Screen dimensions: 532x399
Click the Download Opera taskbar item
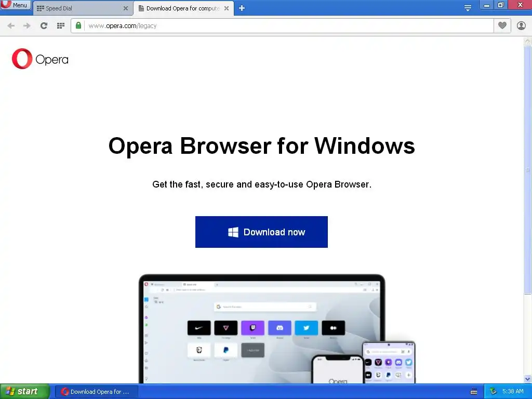(x=96, y=392)
